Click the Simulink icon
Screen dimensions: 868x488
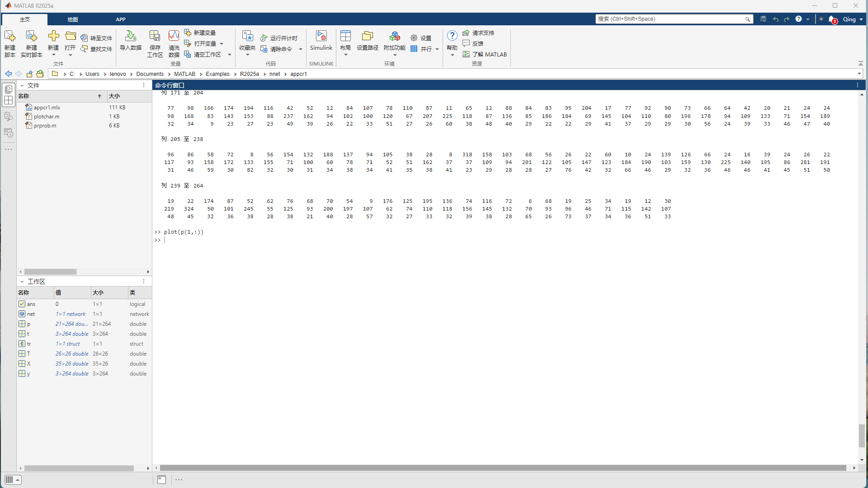coord(321,40)
